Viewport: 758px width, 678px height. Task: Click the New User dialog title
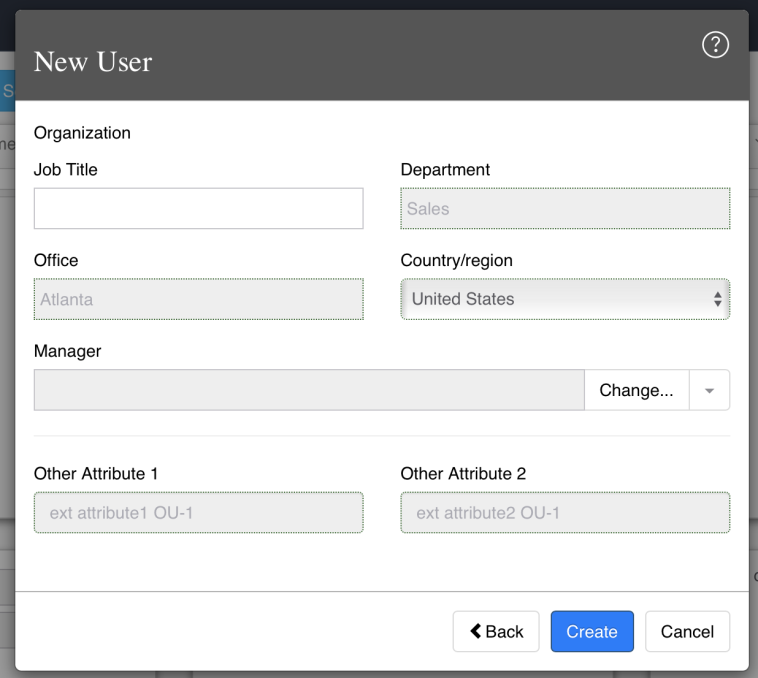tap(93, 62)
